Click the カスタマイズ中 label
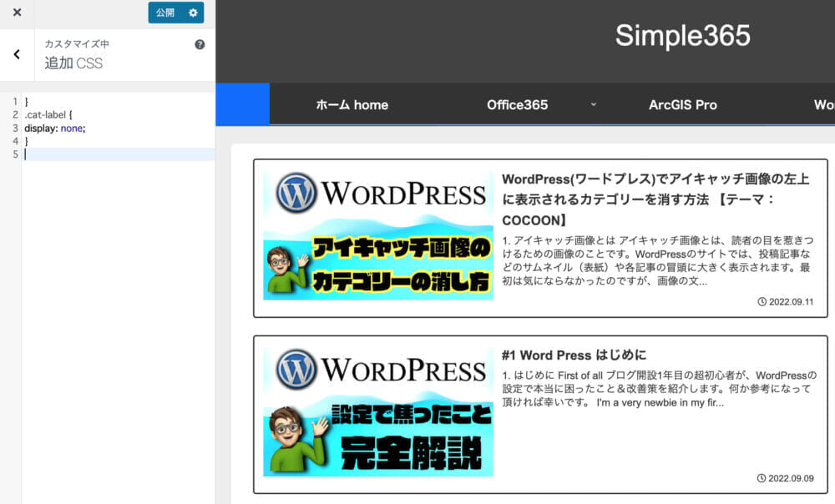 pyautogui.click(x=77, y=44)
